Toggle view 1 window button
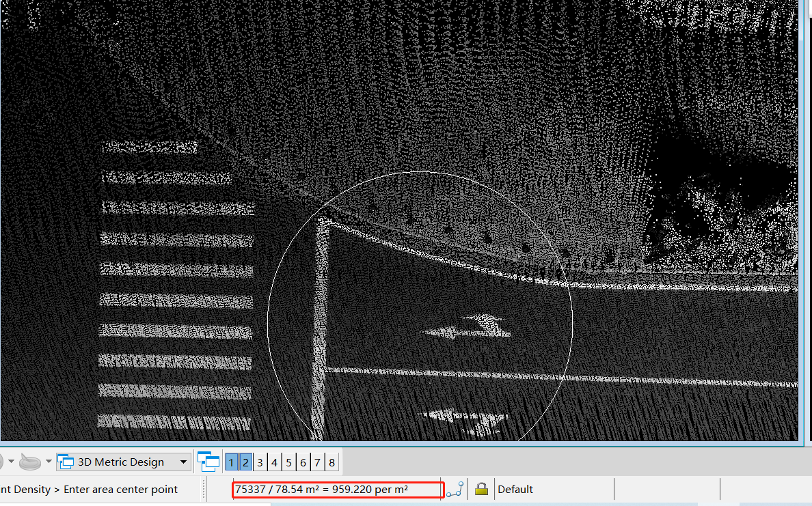812x506 pixels. pos(231,462)
